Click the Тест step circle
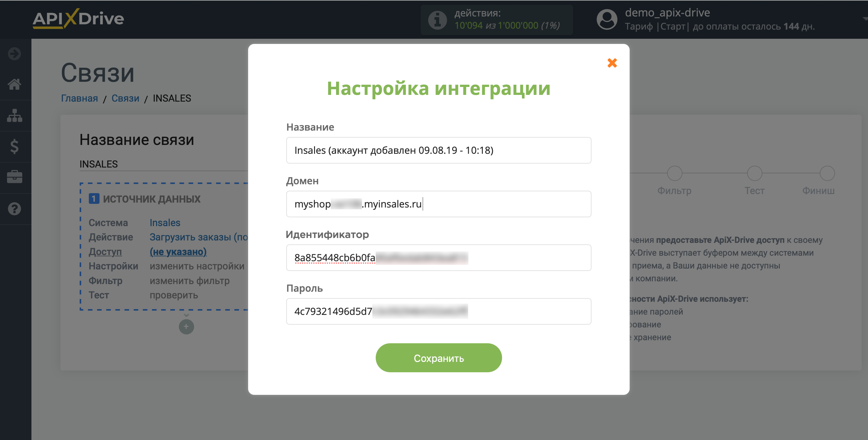Viewport: 868px width, 440px height. [x=754, y=173]
